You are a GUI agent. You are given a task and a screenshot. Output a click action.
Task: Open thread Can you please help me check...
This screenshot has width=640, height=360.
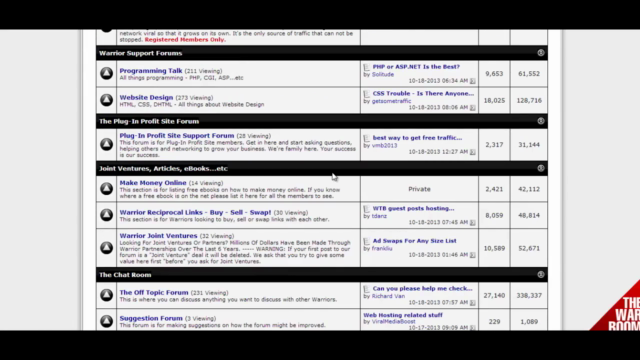click(x=422, y=289)
